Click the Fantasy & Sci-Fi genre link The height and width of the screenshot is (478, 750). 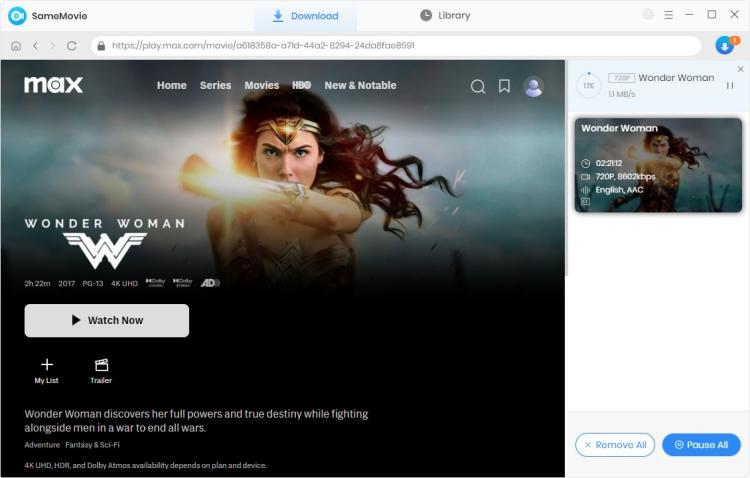(92, 445)
